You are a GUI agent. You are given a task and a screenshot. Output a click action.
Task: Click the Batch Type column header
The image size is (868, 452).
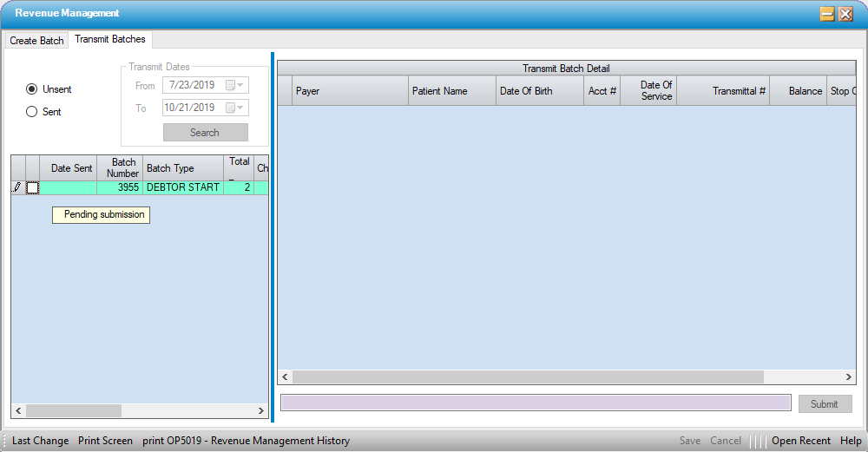tap(182, 168)
